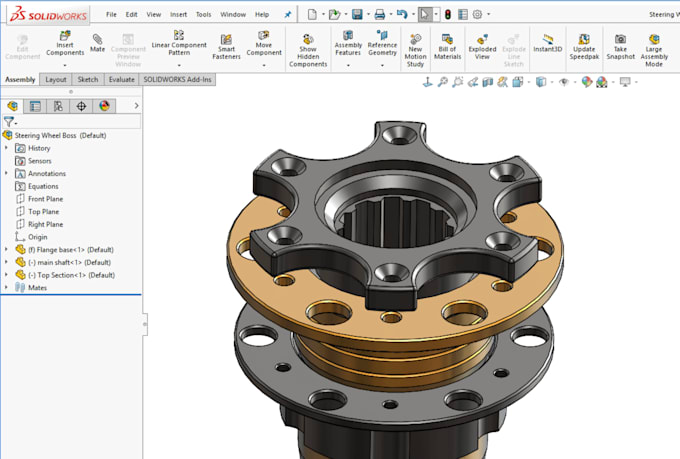Click Update Speedpak
Screen dimensions: 680x459
[x=584, y=47]
